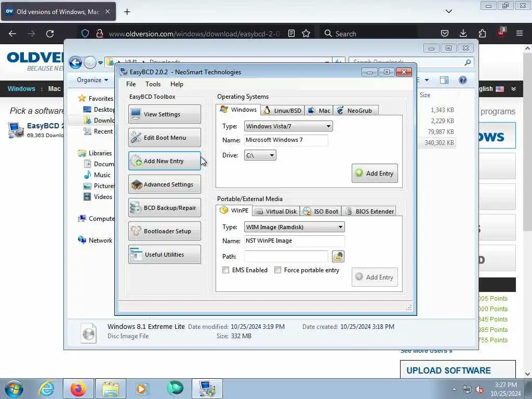The height and width of the screenshot is (399, 532).
Task: Open the Windows Start button
Action: pos(14,389)
